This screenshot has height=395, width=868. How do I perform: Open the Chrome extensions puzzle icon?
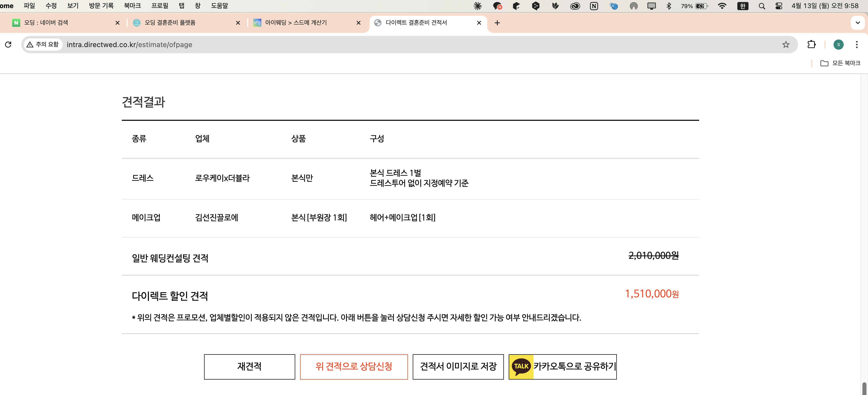[811, 44]
